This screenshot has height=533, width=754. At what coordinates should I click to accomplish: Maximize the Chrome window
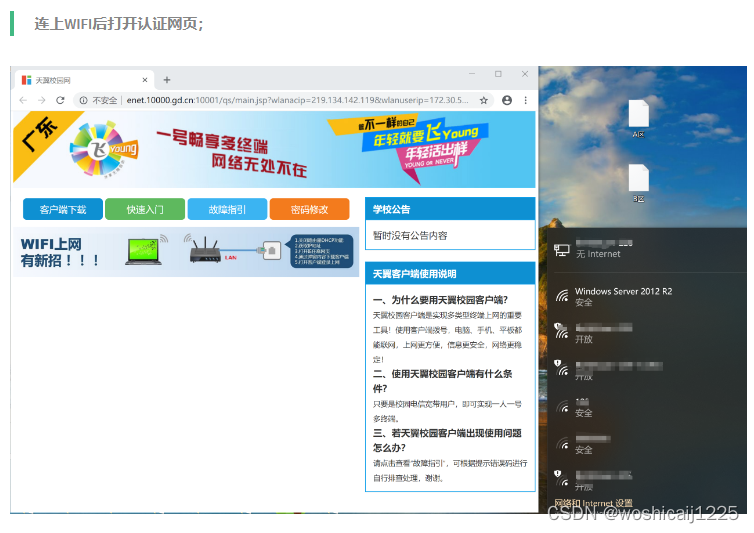click(x=498, y=74)
